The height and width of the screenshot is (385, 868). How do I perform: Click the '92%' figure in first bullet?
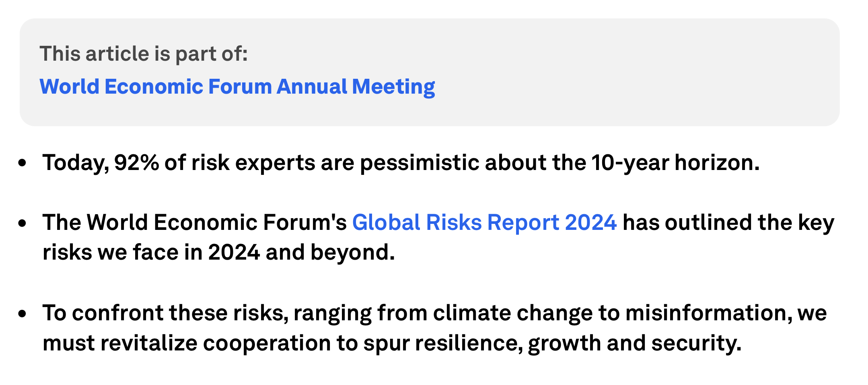(x=137, y=163)
